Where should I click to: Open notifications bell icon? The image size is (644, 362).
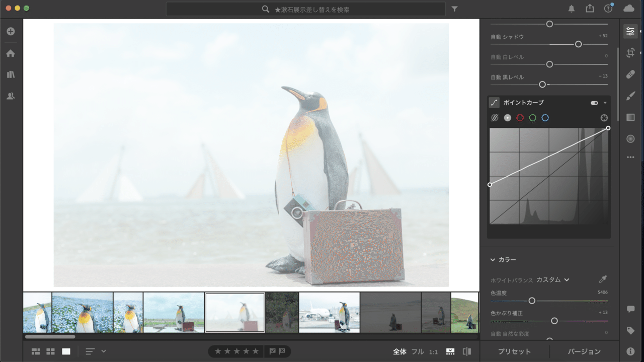pos(572,9)
